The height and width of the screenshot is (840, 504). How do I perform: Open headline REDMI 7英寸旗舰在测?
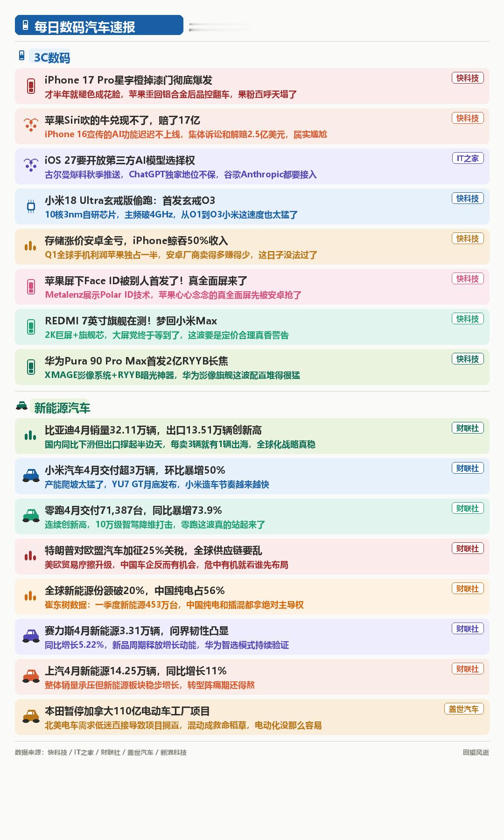point(131,321)
